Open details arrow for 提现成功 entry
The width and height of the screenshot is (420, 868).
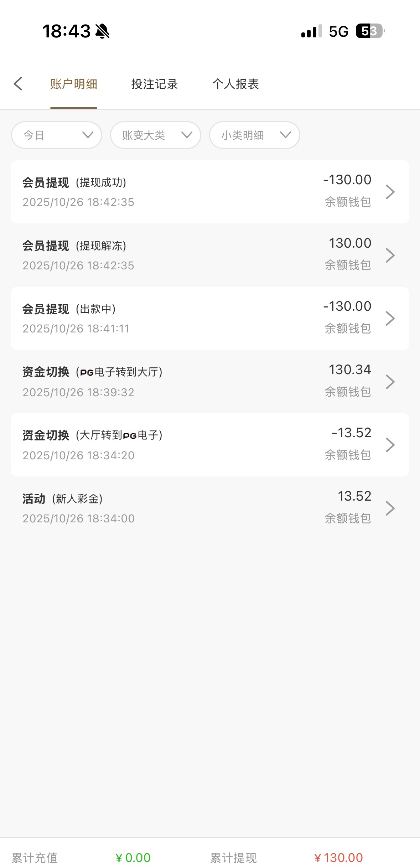tap(390, 192)
